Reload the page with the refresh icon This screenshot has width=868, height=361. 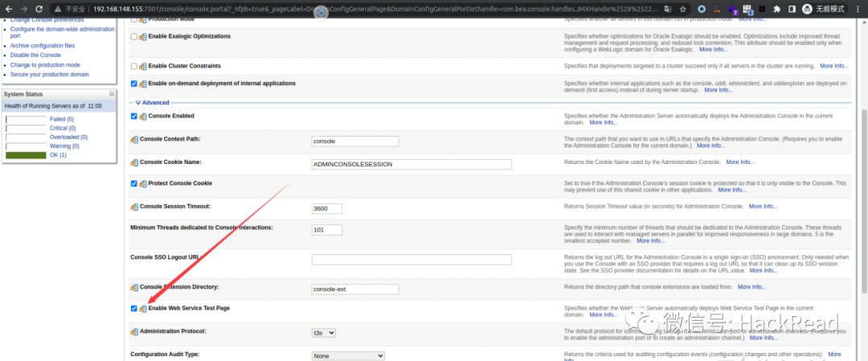[39, 9]
